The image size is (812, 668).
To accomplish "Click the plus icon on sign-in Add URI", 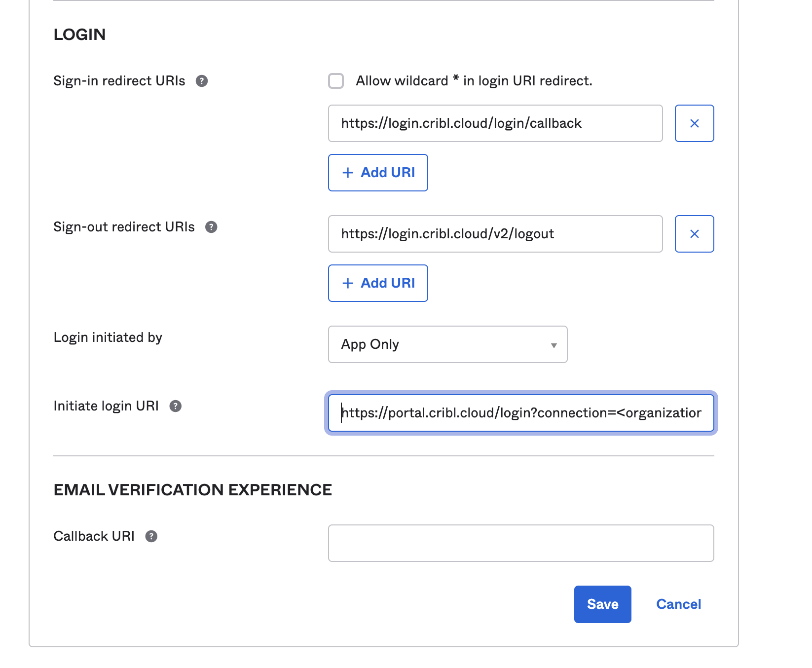I will point(348,173).
